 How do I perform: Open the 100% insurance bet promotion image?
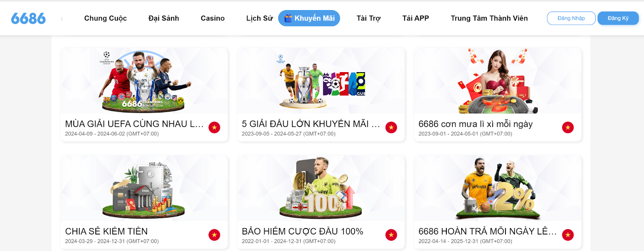321,189
